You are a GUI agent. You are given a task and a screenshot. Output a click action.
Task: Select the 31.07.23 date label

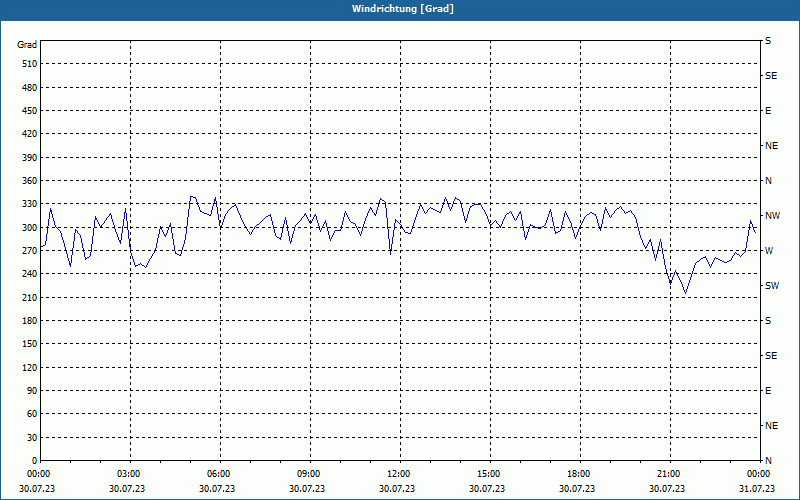tap(757, 489)
